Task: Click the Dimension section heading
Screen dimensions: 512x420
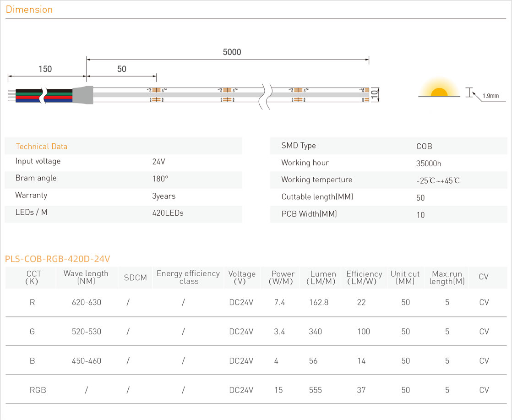Action: click(x=29, y=10)
